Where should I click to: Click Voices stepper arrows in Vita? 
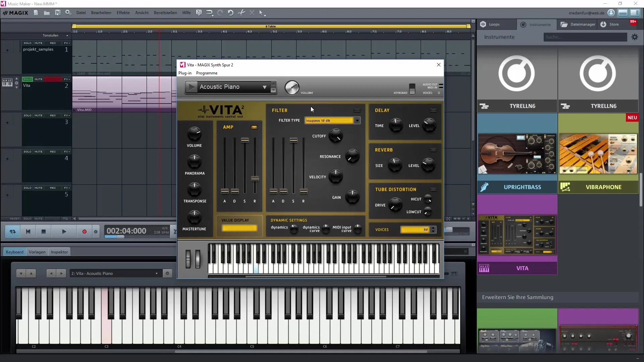click(433, 230)
